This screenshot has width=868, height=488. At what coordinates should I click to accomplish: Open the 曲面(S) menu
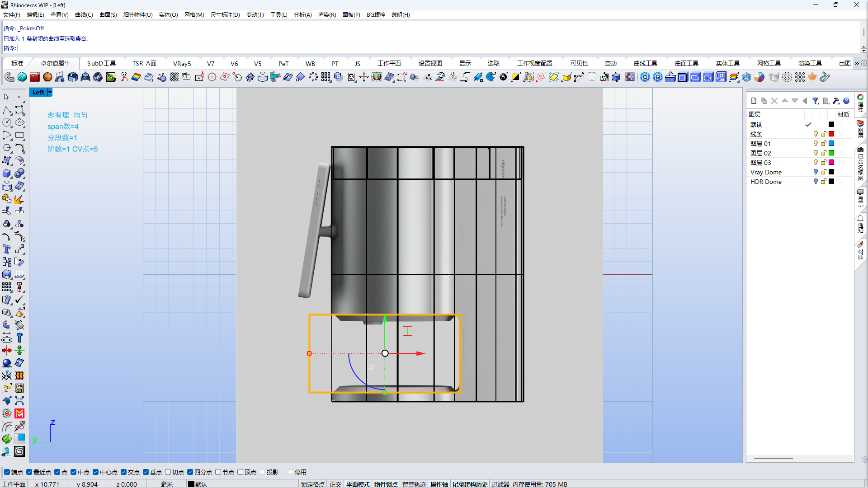(108, 15)
